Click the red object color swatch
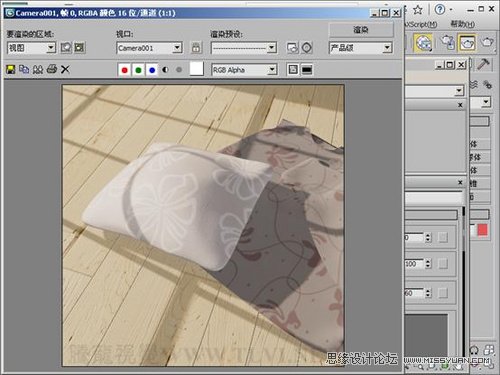The height and width of the screenshot is (375, 500). coord(482,230)
